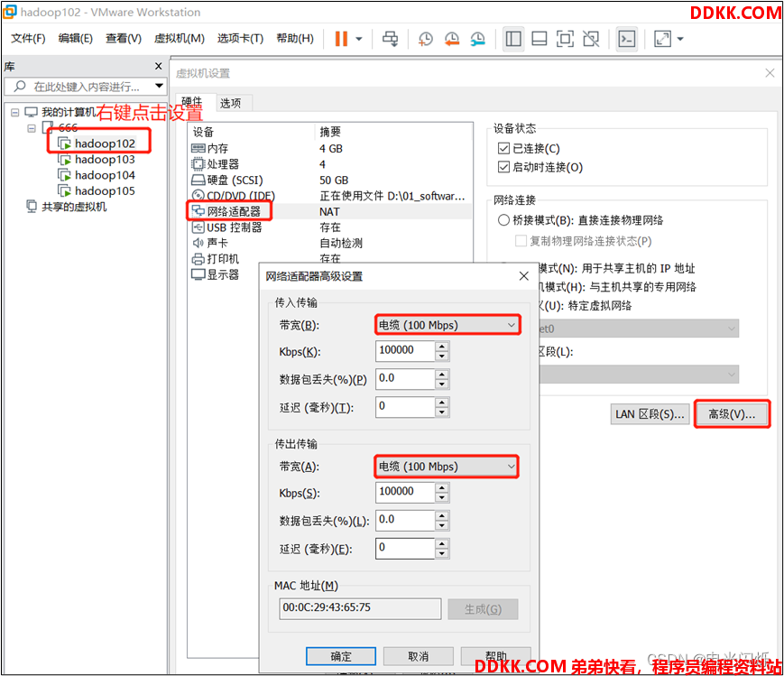
Task: Click the LAN 区段(S)... button
Action: click(x=650, y=414)
